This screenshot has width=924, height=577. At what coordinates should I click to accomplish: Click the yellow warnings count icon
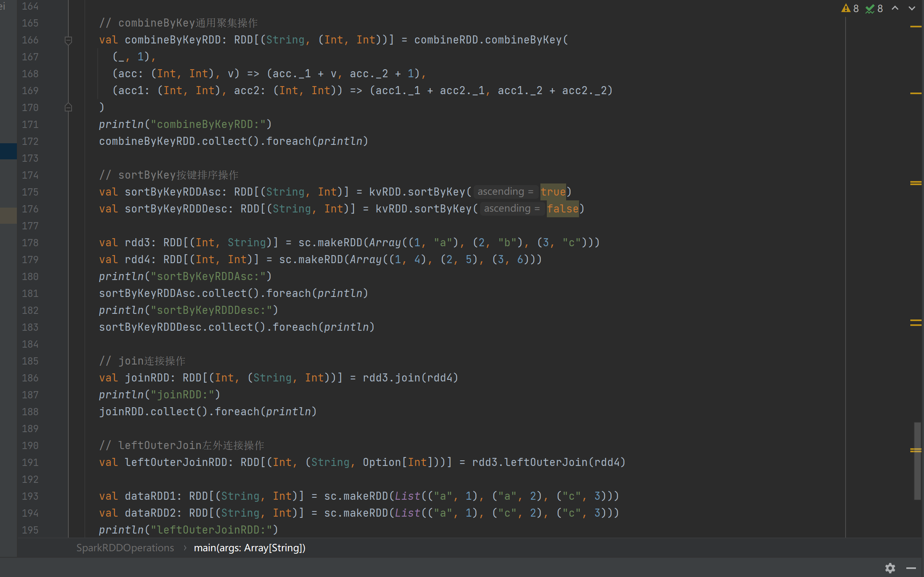pos(846,8)
